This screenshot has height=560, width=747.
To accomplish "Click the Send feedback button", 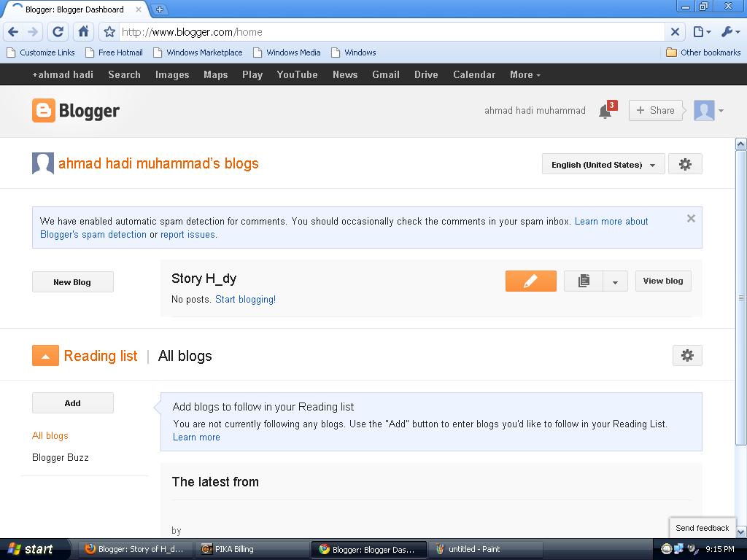I will pos(703,528).
